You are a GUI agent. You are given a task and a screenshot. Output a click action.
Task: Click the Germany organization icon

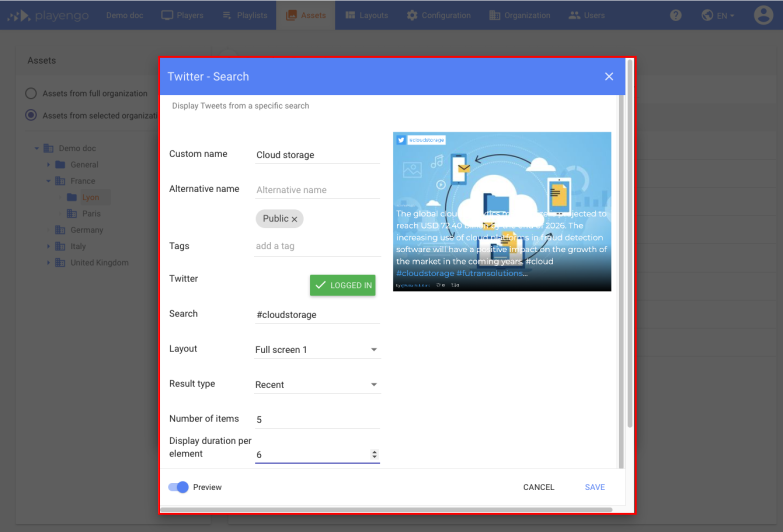(60, 230)
